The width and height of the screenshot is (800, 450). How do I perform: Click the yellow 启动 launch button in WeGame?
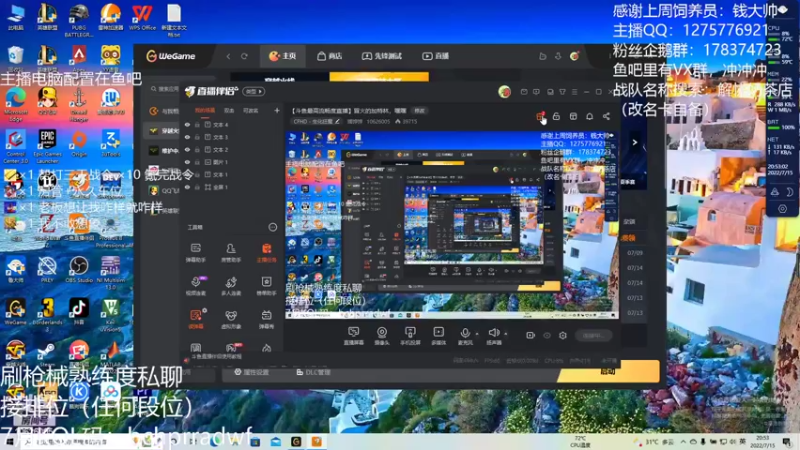[x=608, y=371]
